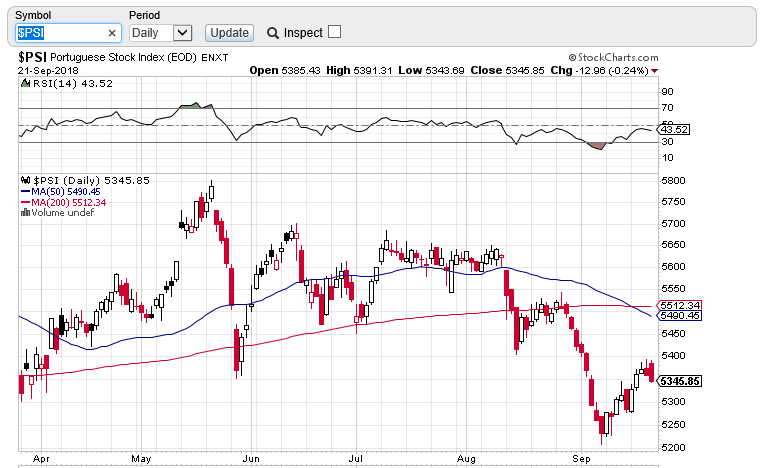Click the High 5391.31 value in header
The height and width of the screenshot is (468, 765).
(359, 70)
